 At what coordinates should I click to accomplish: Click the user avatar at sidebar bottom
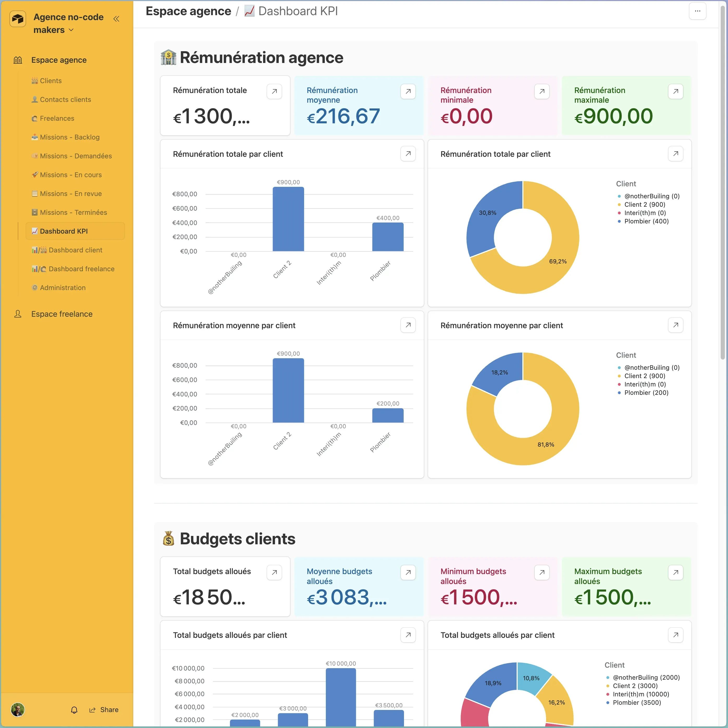(x=18, y=709)
